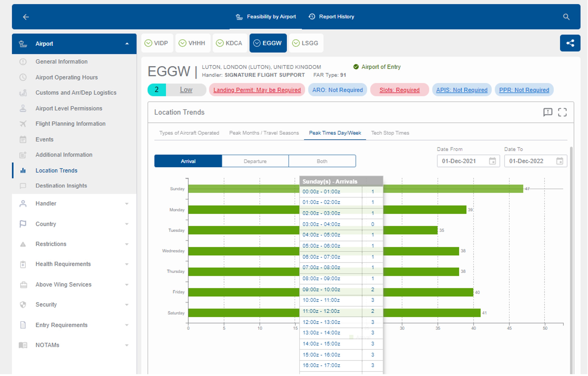Viewport: 588px width, 376px height.
Task: Select the Departure toggle button
Action: (255, 161)
